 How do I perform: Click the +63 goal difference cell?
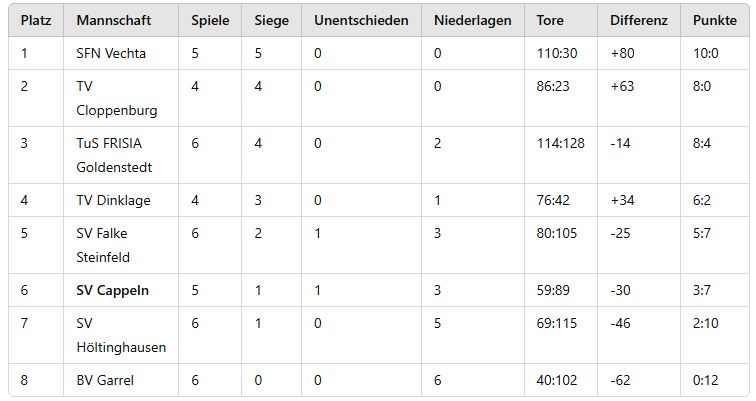[x=639, y=98]
